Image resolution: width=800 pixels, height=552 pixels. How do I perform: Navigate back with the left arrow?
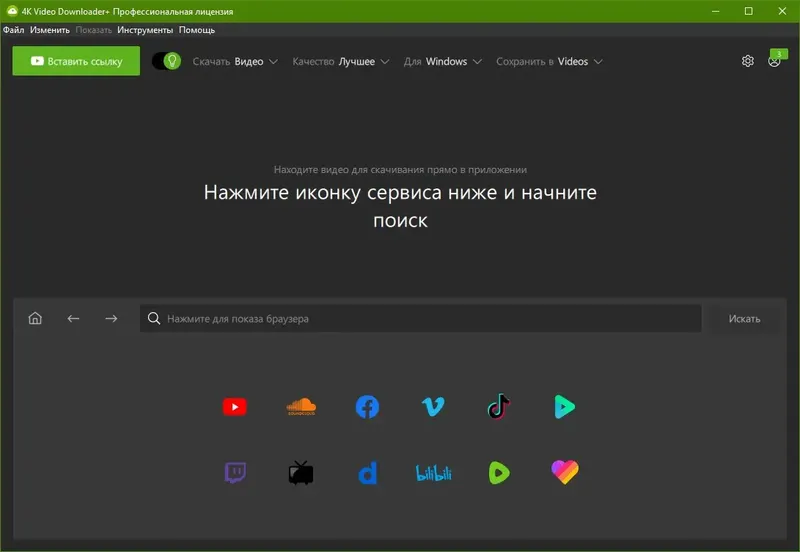(x=73, y=318)
